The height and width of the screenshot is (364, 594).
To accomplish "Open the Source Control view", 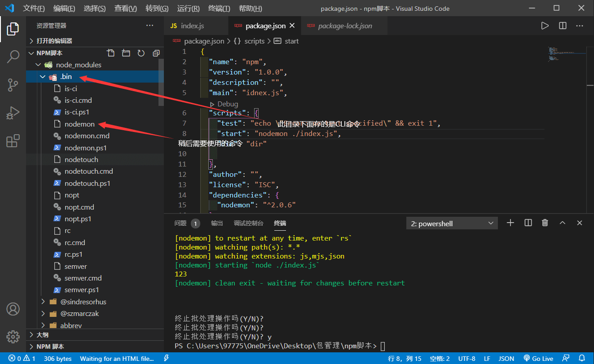I will tap(13, 85).
